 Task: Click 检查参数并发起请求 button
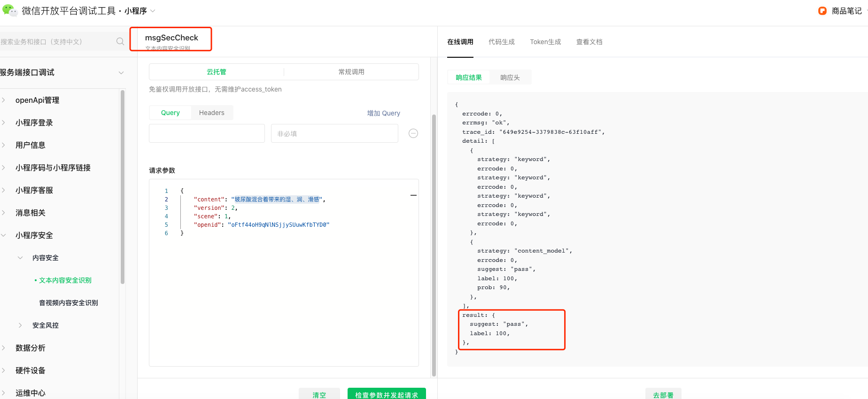[387, 394]
